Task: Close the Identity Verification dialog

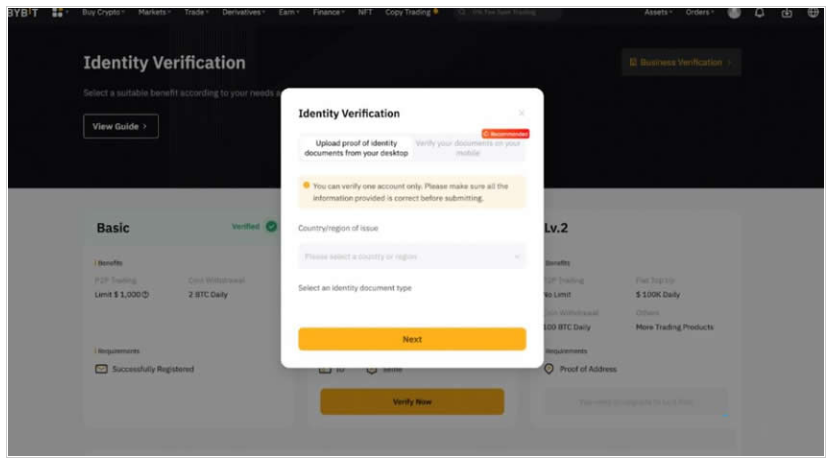Action: (x=521, y=114)
